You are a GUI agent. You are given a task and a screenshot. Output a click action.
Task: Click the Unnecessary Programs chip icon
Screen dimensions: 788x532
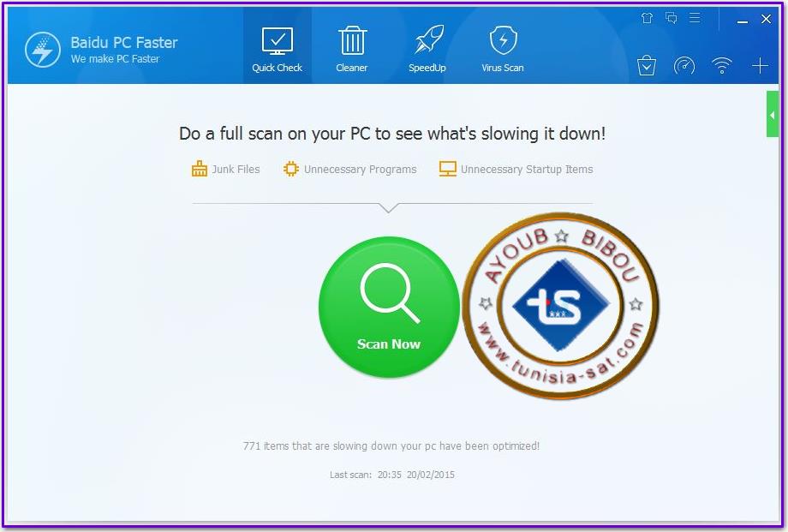(291, 169)
